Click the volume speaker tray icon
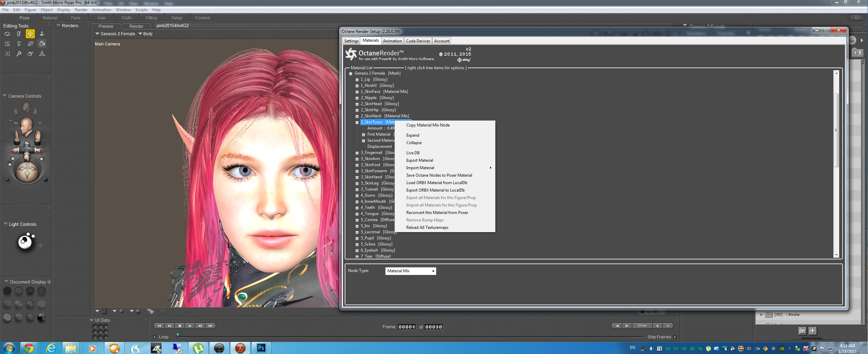Image resolution: width=868 pixels, height=354 pixels. 651,349
